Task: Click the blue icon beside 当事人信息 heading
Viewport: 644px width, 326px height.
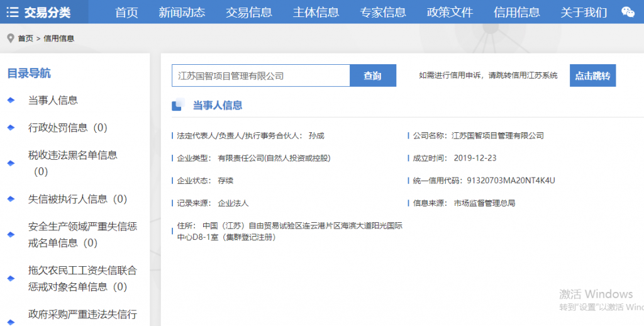Action: click(x=178, y=105)
